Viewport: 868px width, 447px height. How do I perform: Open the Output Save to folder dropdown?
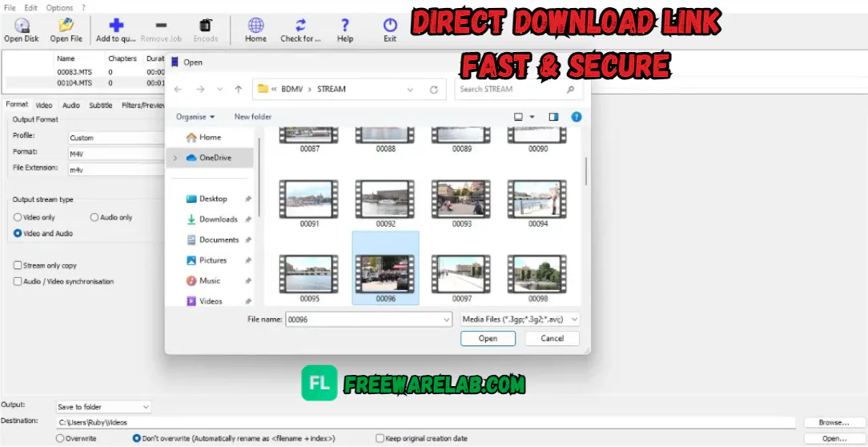point(103,407)
